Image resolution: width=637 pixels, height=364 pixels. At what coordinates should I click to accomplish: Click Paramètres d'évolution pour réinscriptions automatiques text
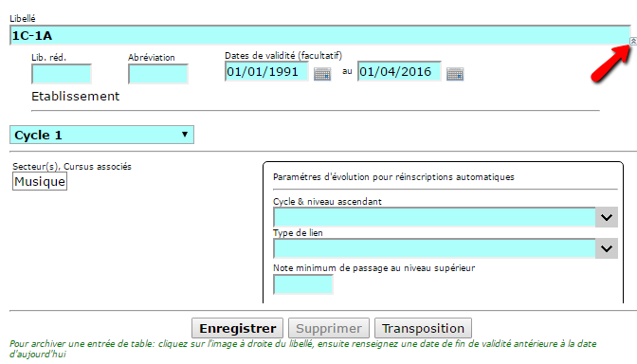click(393, 177)
